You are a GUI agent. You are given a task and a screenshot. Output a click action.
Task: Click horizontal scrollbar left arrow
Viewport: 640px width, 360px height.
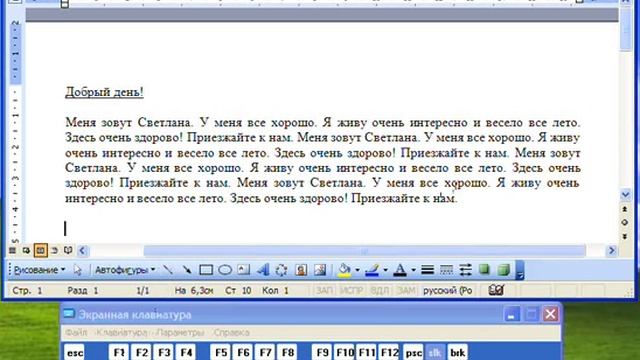point(82,251)
